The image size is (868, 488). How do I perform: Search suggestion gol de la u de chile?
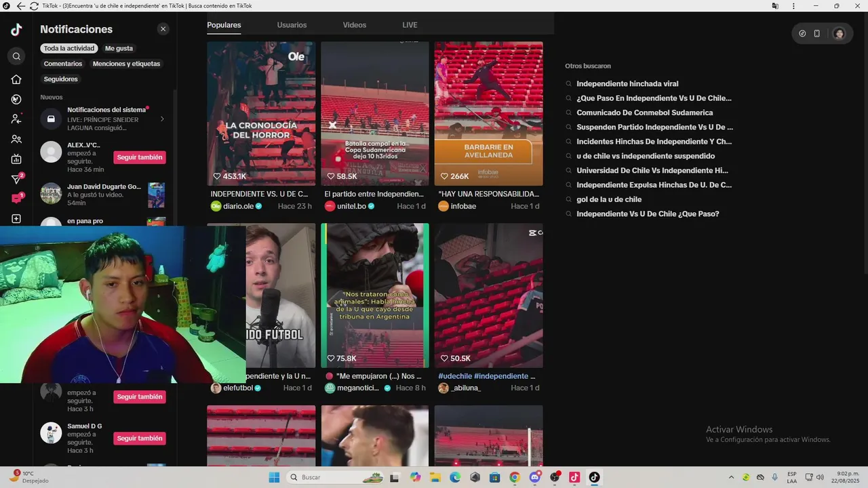(x=609, y=199)
